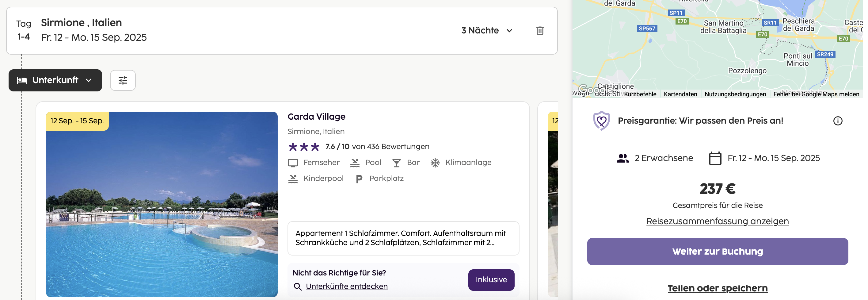Click the three-star rating icons
This screenshot has height=300, width=868.
pos(304,147)
